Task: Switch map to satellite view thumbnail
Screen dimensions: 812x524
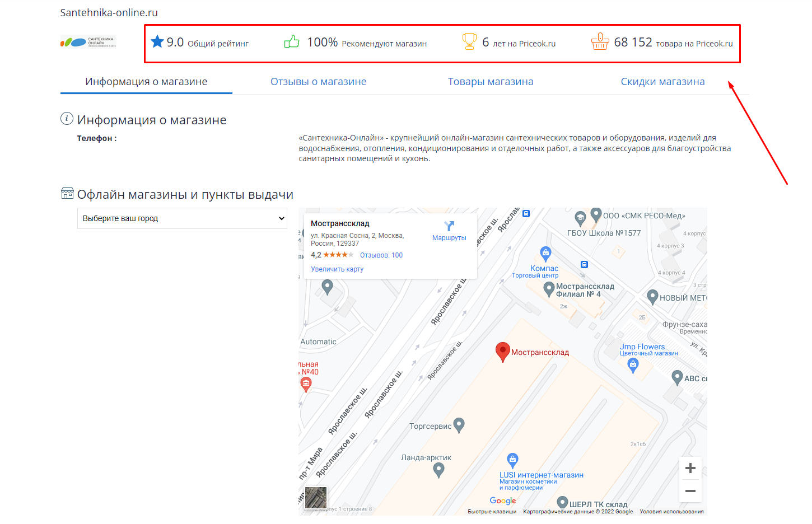Action: (316, 498)
